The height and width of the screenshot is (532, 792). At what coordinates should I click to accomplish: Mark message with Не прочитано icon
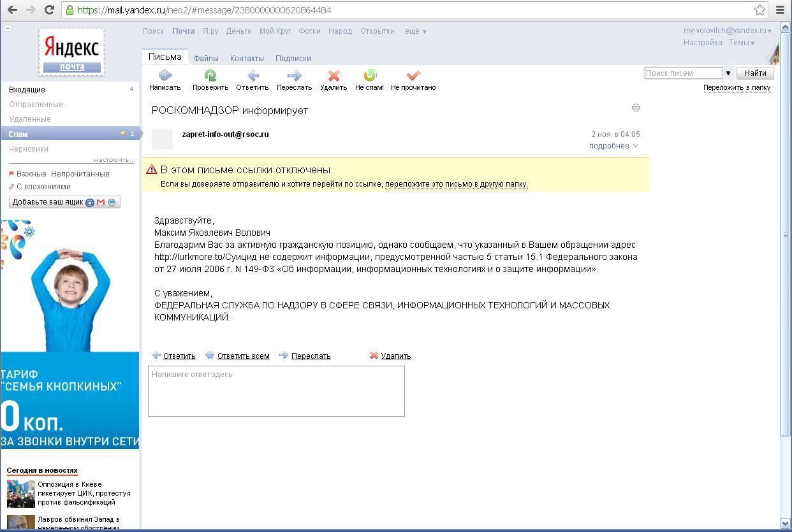coord(413,76)
